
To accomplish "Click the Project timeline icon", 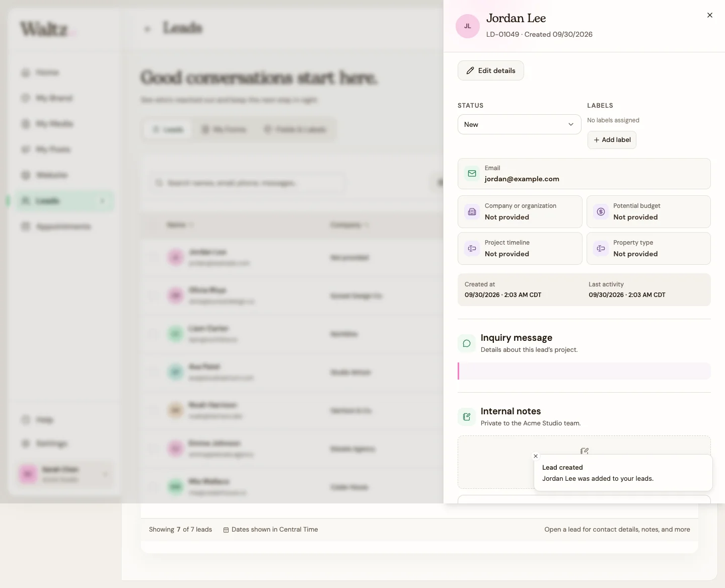I will pos(472,248).
